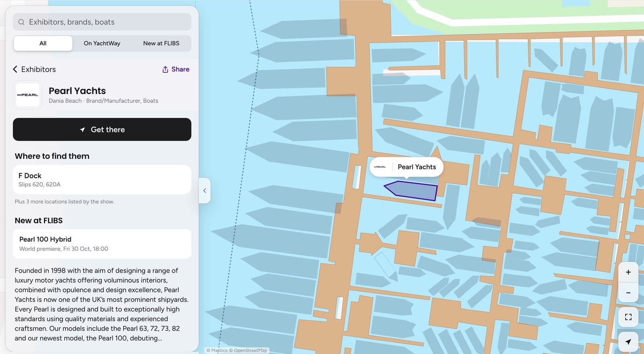Collapse the sidebar panel
This screenshot has height=354, width=644.
[x=204, y=191]
